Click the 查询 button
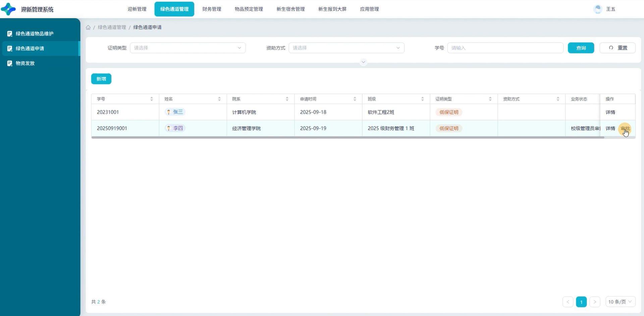 (x=581, y=48)
